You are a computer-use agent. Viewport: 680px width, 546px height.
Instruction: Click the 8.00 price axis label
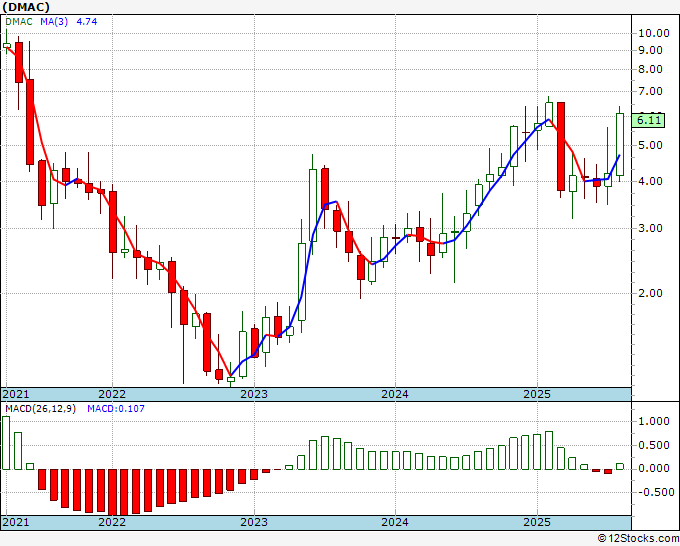(x=650, y=69)
